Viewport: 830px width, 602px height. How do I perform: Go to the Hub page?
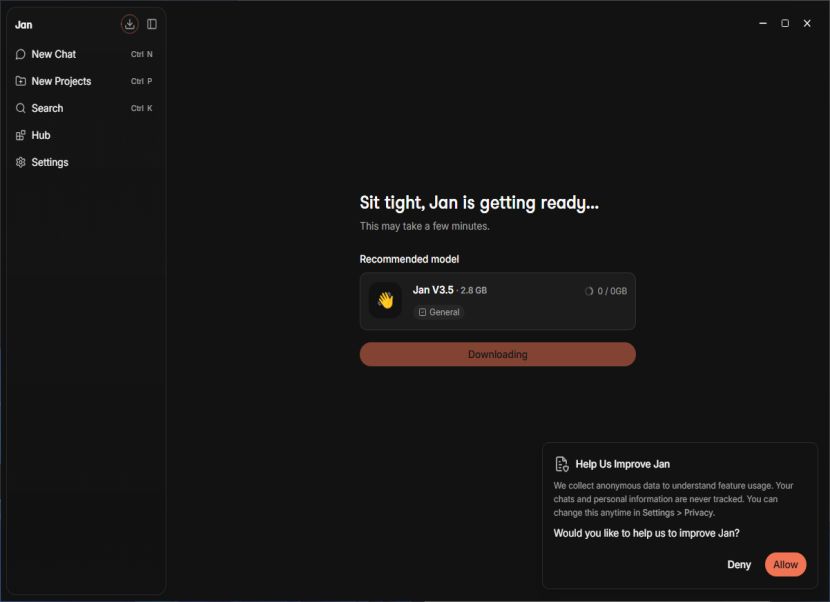(85, 135)
